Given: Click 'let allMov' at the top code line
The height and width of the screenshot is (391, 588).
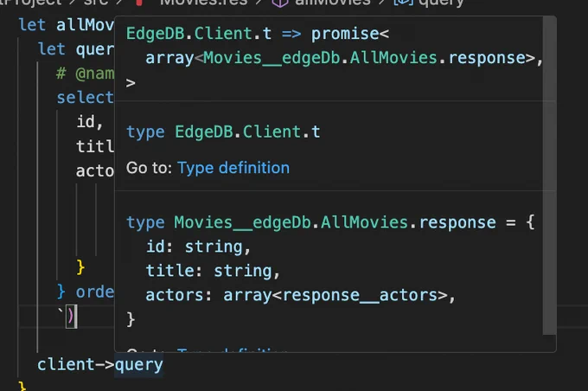Looking at the screenshot, I should (67, 25).
